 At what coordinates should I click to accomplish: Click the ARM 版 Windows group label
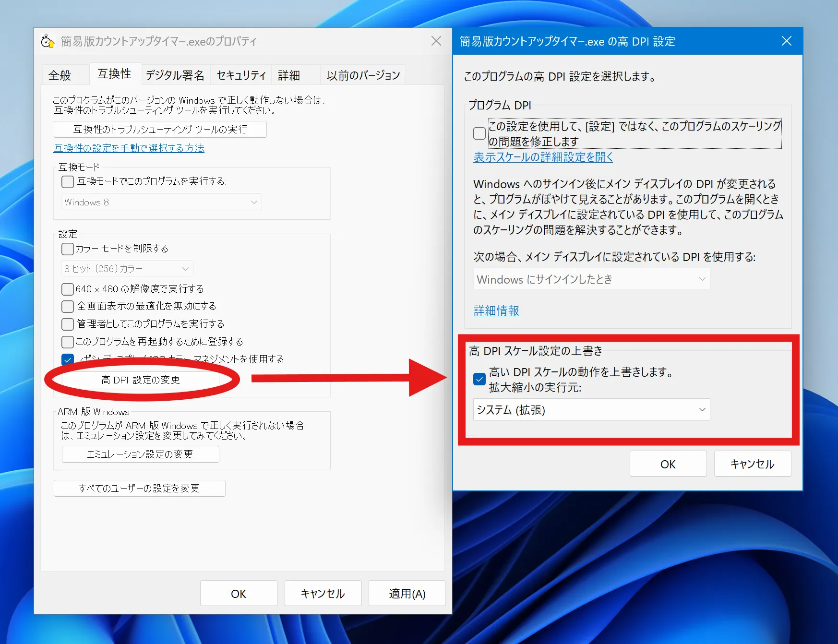tap(94, 412)
